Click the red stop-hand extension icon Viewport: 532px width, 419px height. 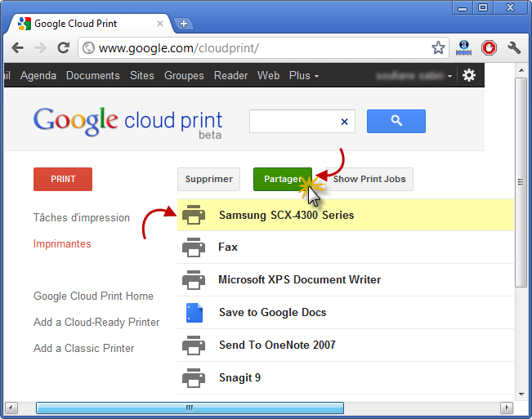click(489, 48)
